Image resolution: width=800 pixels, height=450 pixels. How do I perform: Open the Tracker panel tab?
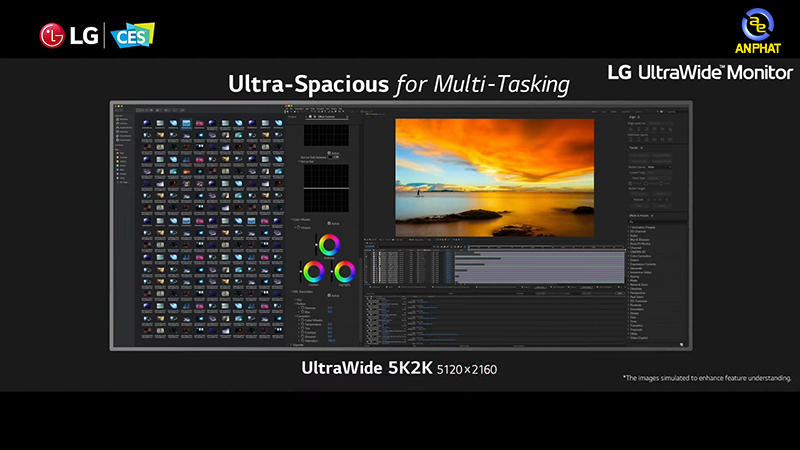point(634,148)
